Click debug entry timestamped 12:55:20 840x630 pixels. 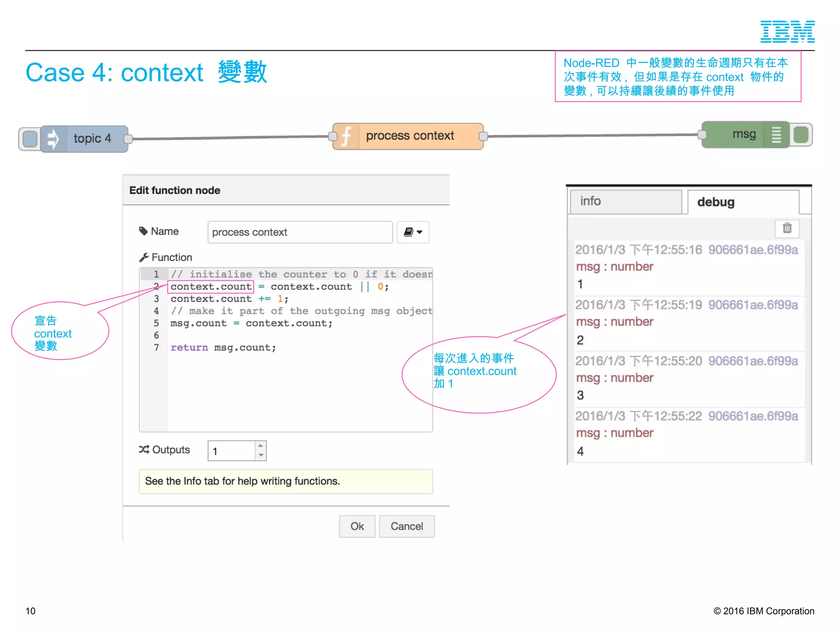tap(689, 379)
